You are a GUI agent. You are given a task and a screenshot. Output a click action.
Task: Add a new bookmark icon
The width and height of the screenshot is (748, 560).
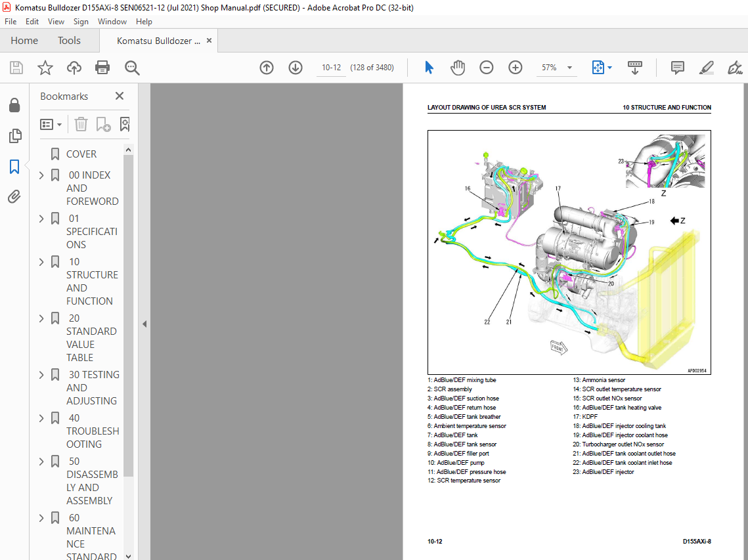tap(103, 125)
